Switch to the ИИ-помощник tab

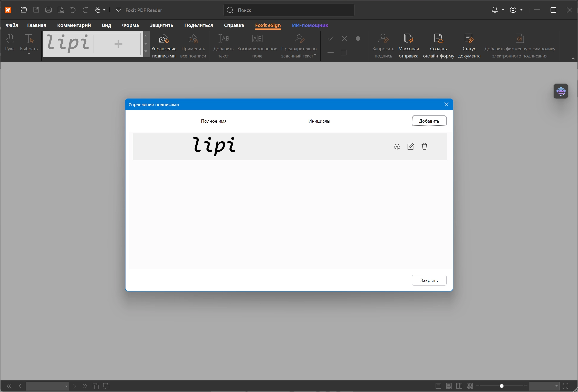310,25
